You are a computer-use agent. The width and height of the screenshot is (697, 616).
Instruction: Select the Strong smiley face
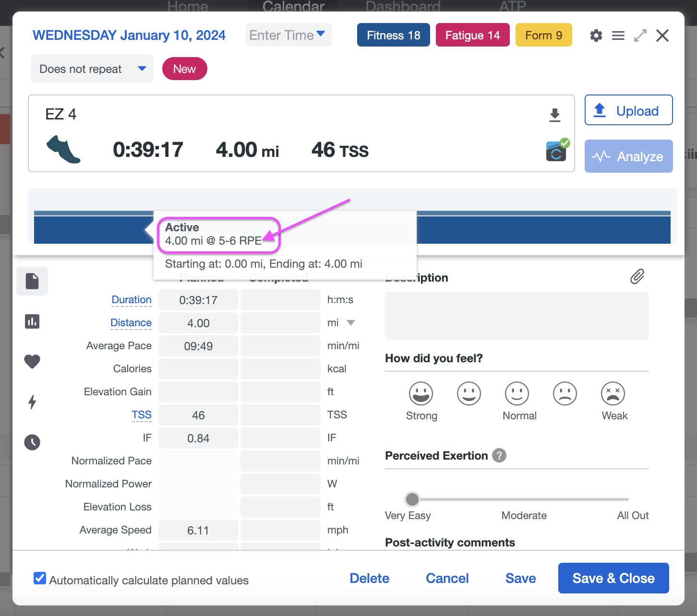click(421, 394)
